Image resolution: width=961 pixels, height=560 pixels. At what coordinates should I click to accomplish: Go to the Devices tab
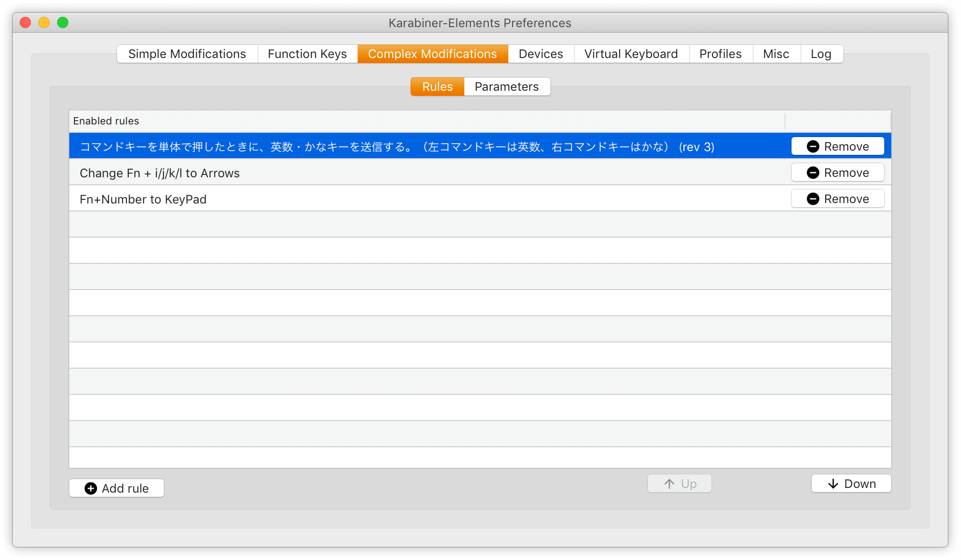(x=541, y=54)
